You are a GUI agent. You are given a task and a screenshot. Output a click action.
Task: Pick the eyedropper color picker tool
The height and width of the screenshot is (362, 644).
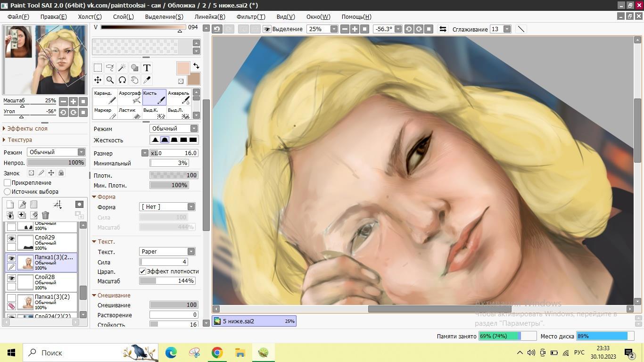click(147, 80)
